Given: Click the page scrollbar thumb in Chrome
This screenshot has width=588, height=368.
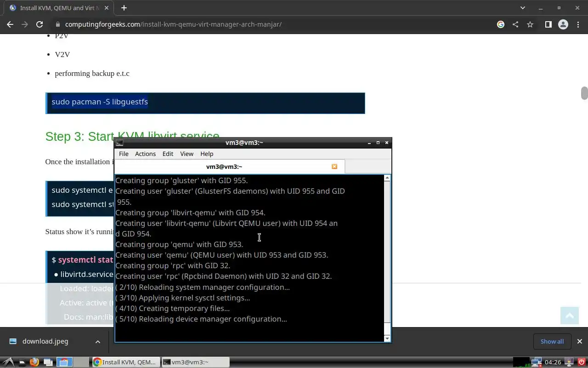Looking at the screenshot, I should click(x=584, y=93).
